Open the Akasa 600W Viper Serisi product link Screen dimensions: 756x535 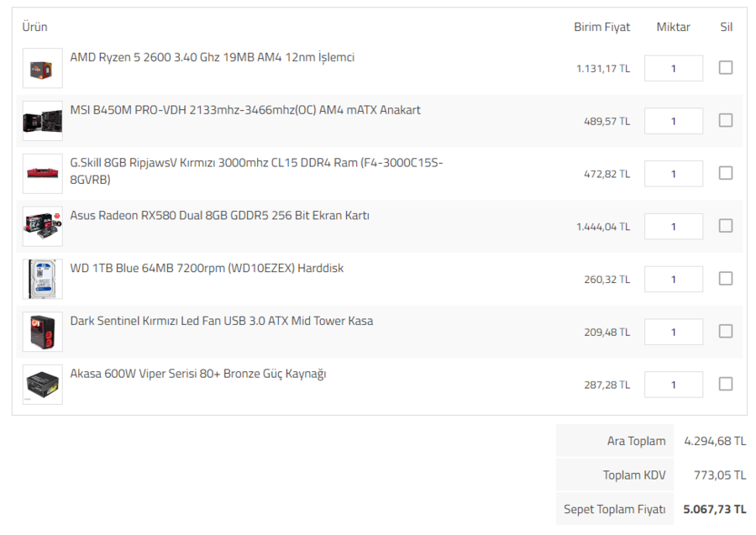pos(197,374)
